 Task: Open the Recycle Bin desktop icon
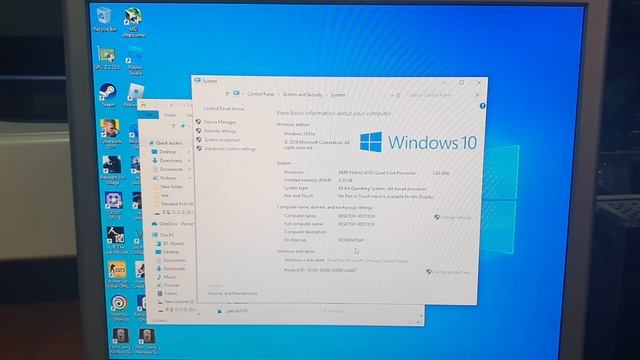104,19
